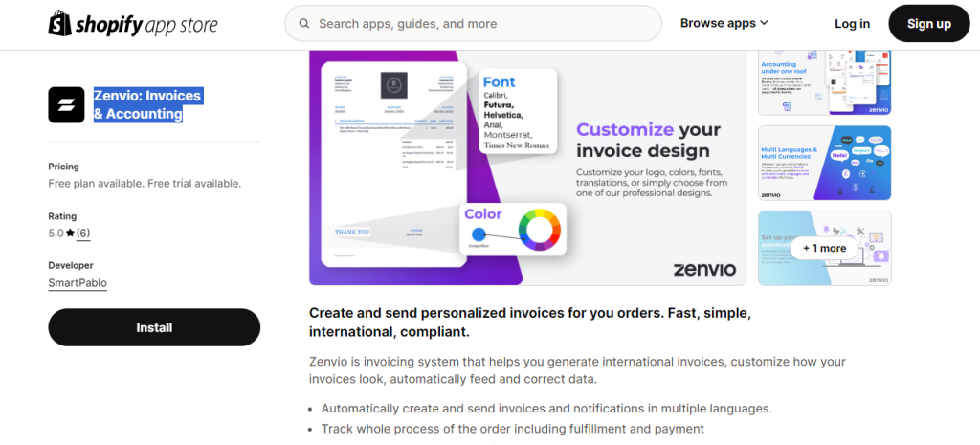Image resolution: width=980 pixels, height=445 pixels.
Task: Click the zenvio logo in main image
Action: [x=704, y=269]
